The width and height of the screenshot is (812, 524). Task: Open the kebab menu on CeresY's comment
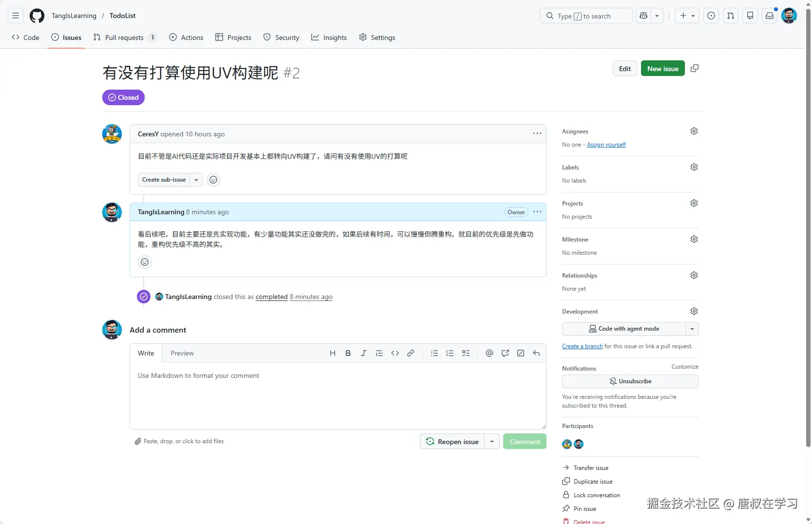click(x=537, y=133)
